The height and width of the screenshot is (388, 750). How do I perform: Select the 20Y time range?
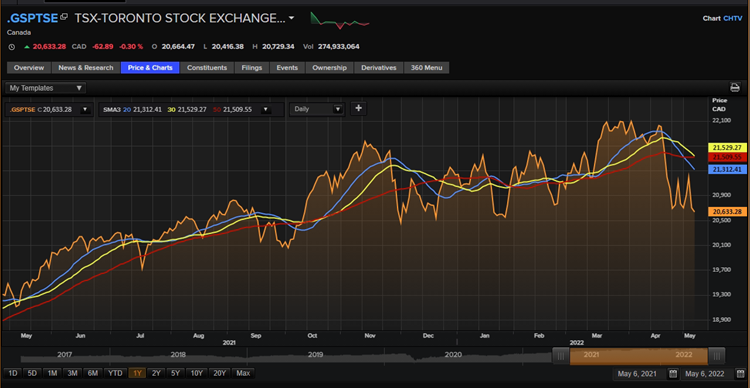220,373
